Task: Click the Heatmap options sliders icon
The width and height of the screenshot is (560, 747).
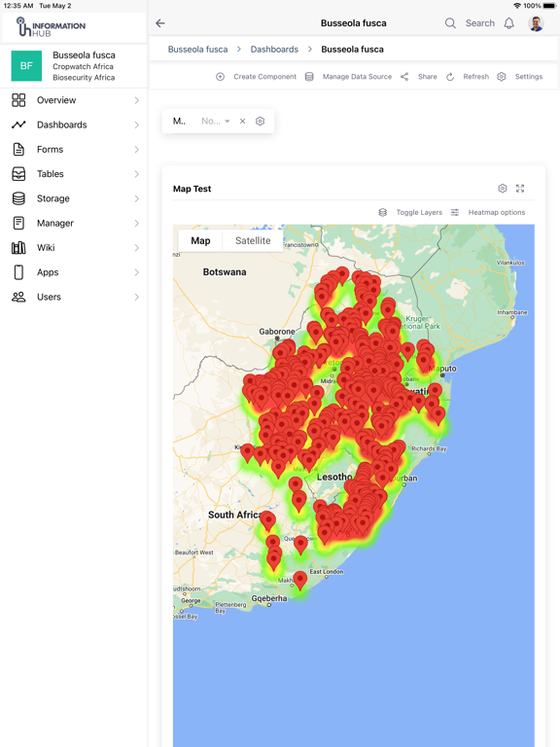Action: (455, 212)
